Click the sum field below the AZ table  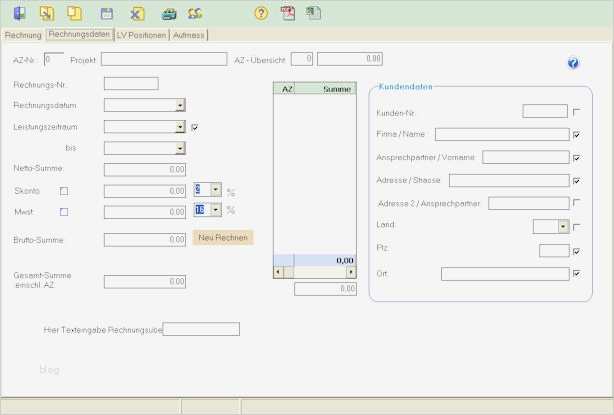325,289
